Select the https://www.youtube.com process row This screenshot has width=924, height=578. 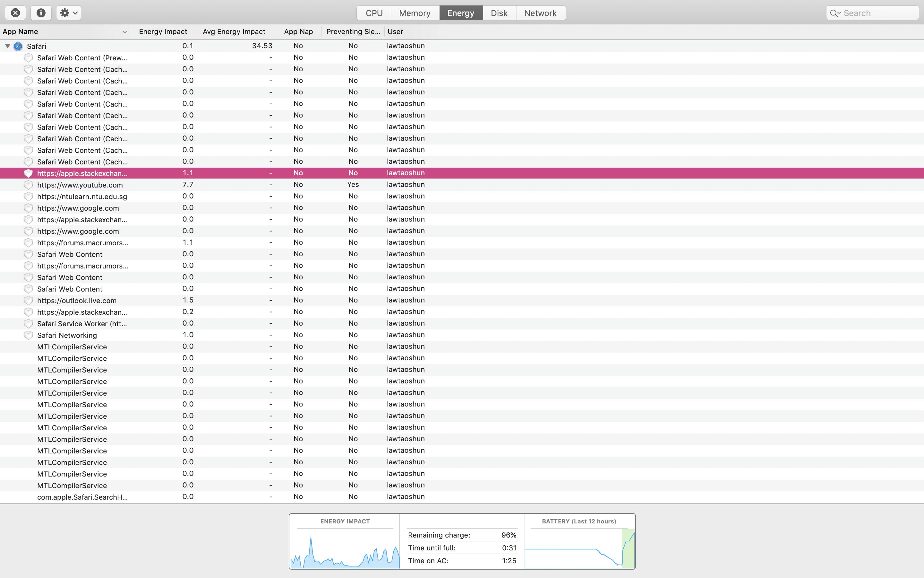tap(462, 185)
